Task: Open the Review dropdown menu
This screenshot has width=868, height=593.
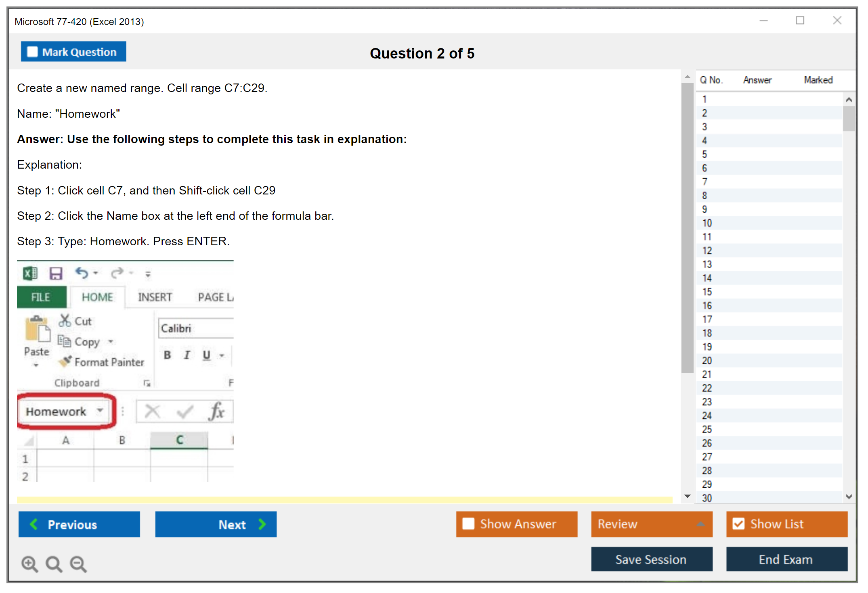Action: [700, 524]
